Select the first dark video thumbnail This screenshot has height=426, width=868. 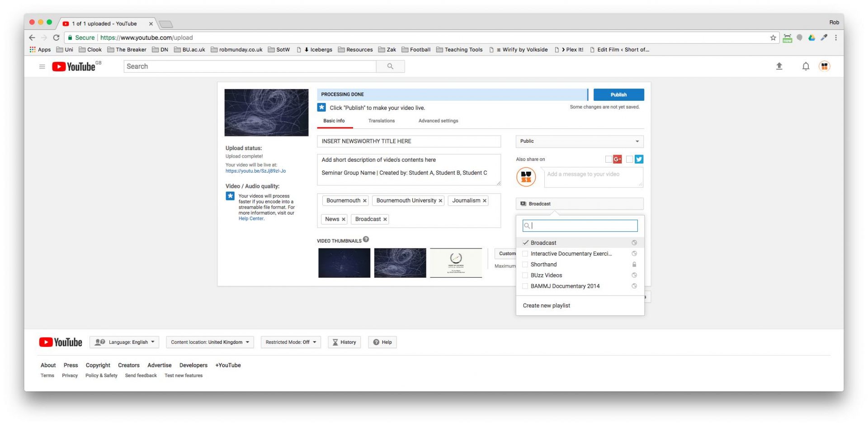coord(344,263)
